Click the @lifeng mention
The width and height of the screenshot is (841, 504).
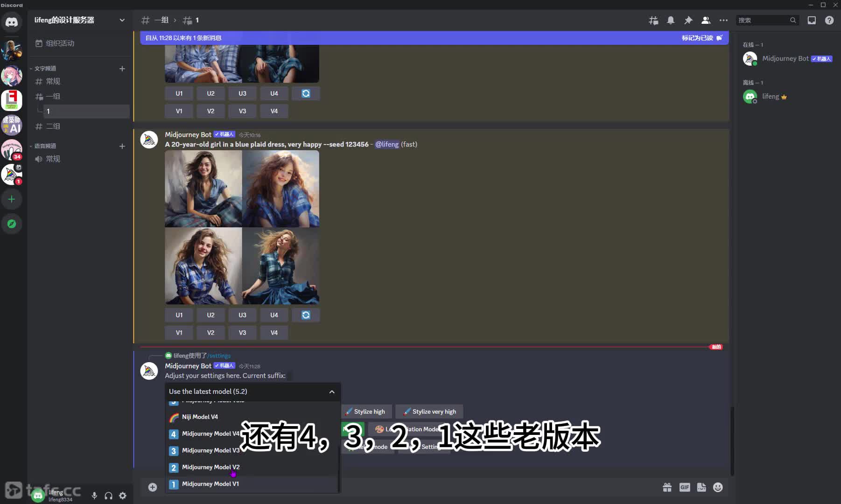point(387,144)
